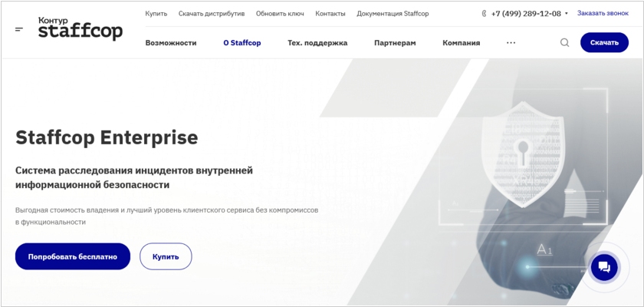Open Обновить ключ link

[280, 14]
